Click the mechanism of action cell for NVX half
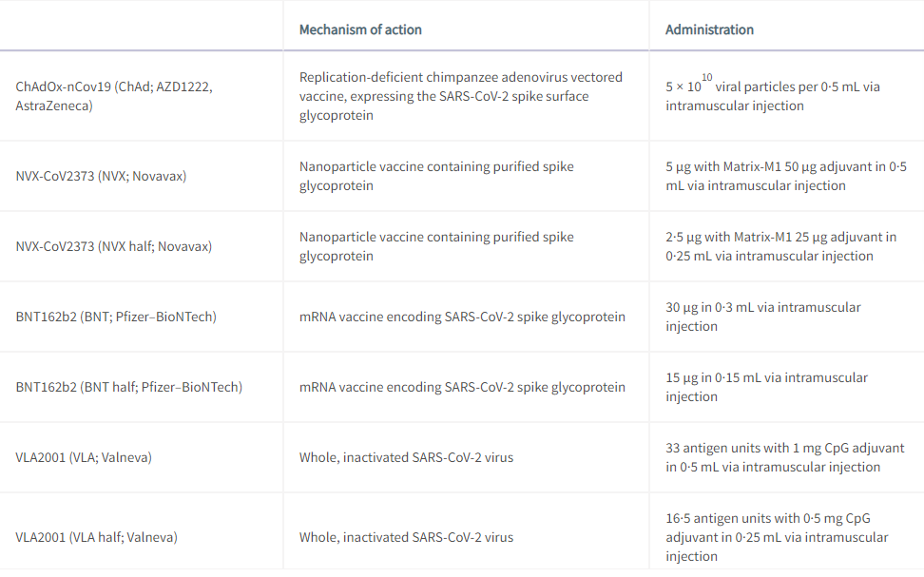924x577 pixels. pyautogui.click(x=436, y=246)
